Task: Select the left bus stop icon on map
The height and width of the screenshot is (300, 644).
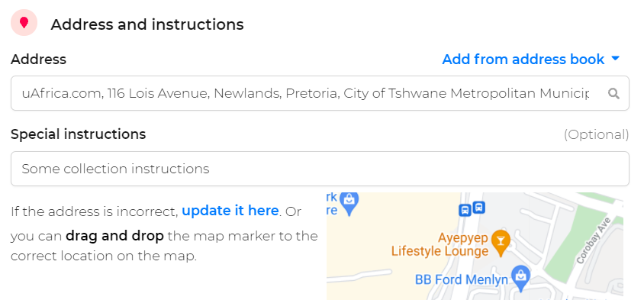Action: point(465,211)
